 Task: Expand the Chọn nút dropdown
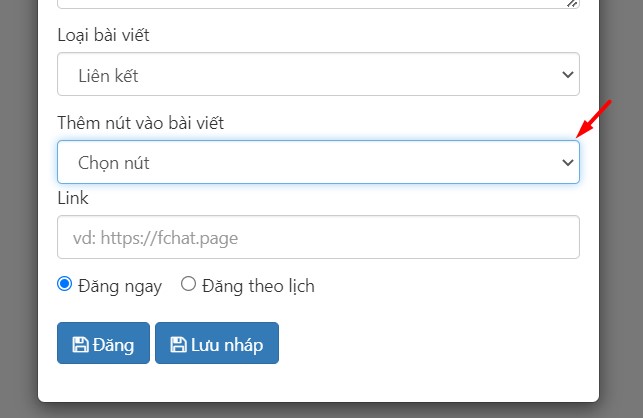(318, 162)
